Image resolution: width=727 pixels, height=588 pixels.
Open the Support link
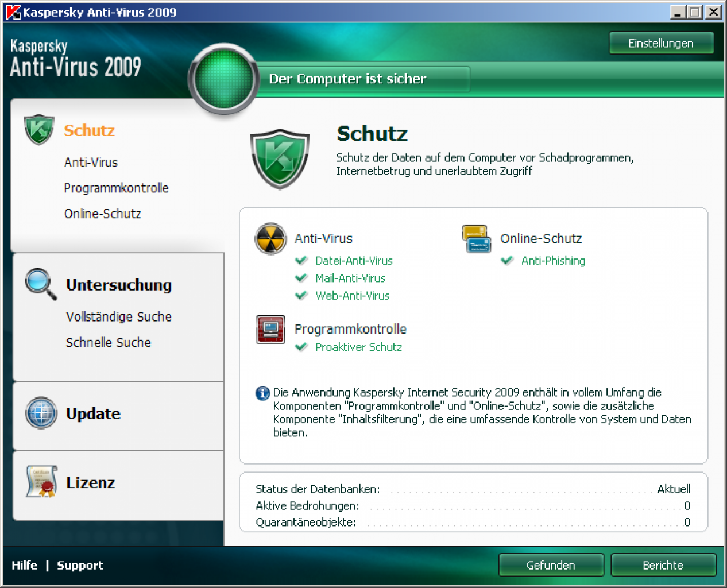[x=80, y=566]
